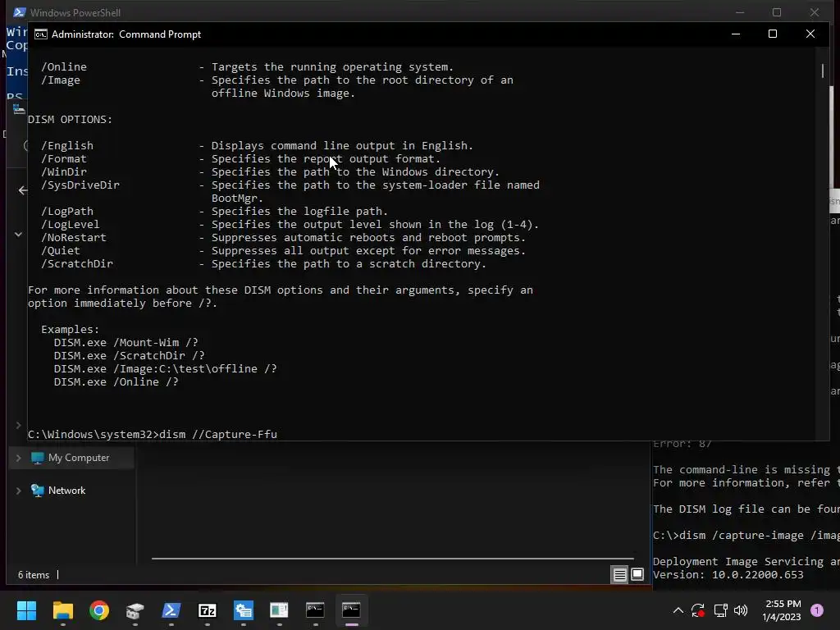Open the boxes app icon in taskbar
840x630 pixels.
[135, 610]
